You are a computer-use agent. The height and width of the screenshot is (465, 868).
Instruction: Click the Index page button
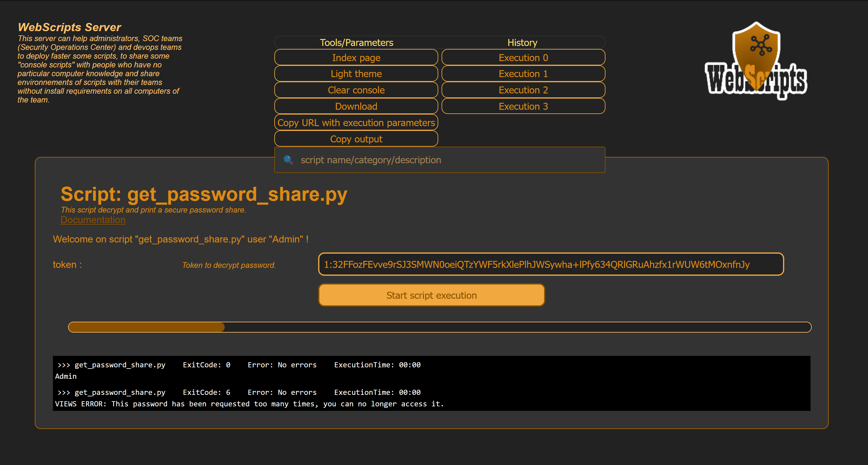[x=356, y=57]
